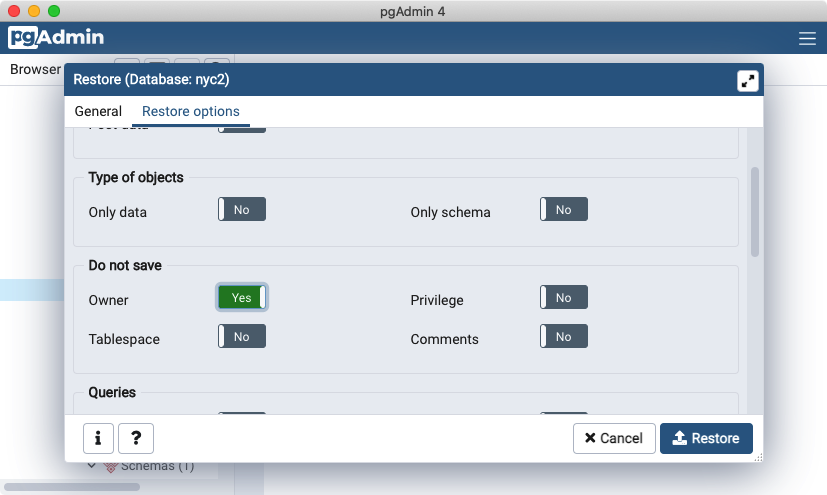
Task: Click the dialog's vertical scrollbar
Action: [x=755, y=212]
